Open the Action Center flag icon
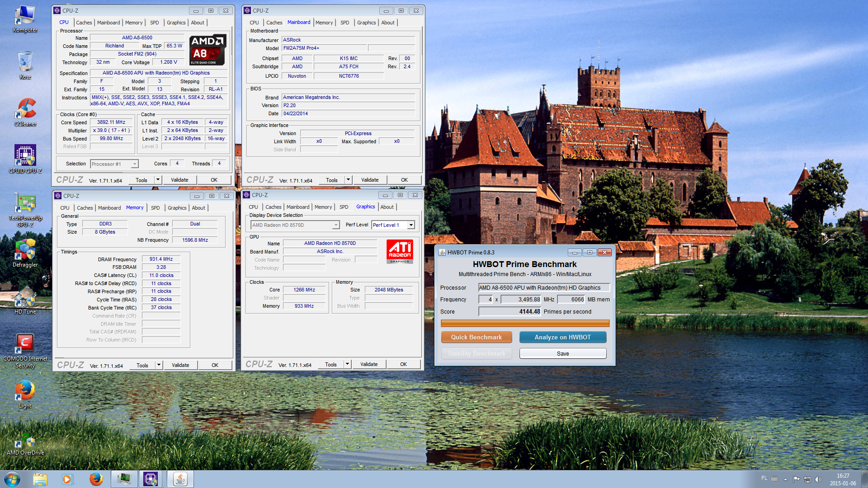This screenshot has height=488, width=868. point(796,479)
